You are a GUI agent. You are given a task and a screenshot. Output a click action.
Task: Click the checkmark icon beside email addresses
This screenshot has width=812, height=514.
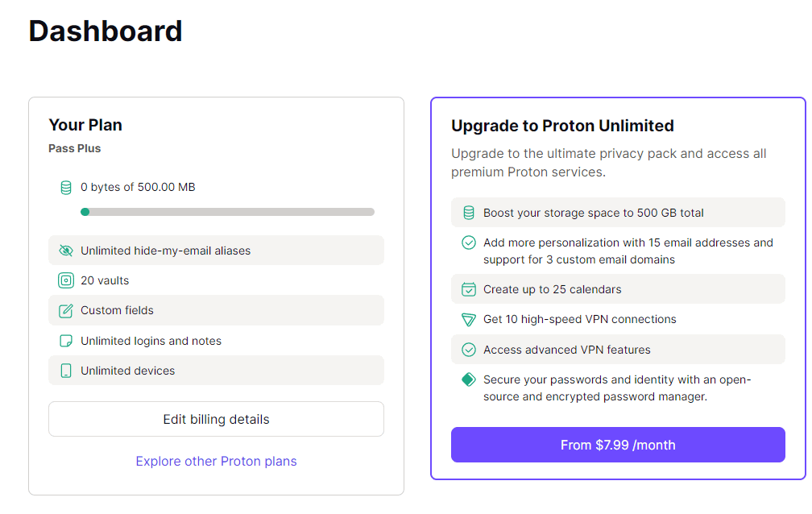pyautogui.click(x=468, y=242)
